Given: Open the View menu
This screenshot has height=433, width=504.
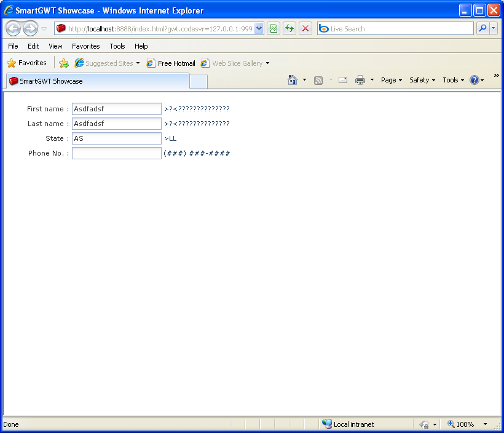Looking at the screenshot, I should (x=55, y=46).
